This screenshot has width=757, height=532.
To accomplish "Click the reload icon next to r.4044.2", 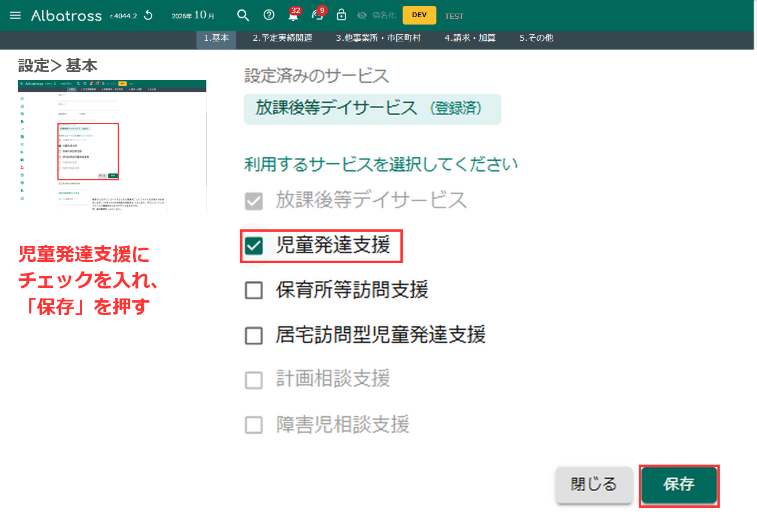I will 148,15.
